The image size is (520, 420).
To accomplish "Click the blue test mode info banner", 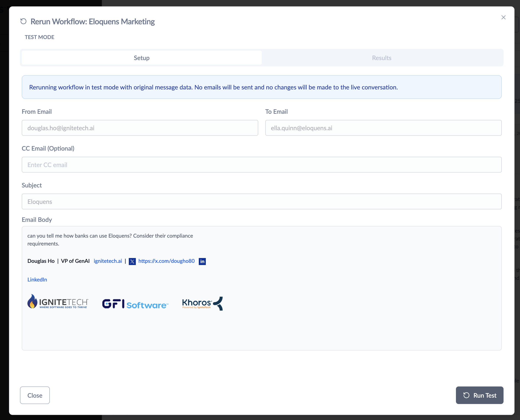I will tap(262, 87).
